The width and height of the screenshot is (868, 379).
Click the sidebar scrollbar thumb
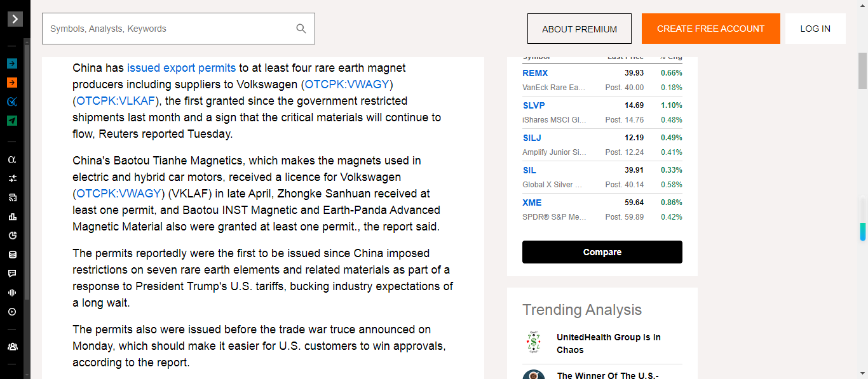click(27, 171)
